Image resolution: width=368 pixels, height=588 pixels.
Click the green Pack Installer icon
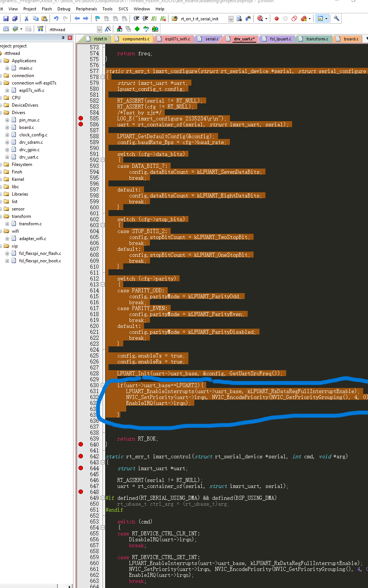[155, 29]
